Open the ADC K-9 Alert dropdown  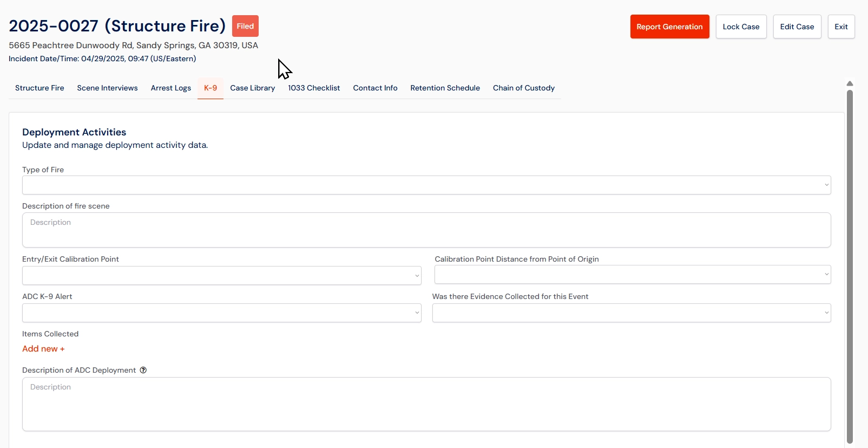222,313
